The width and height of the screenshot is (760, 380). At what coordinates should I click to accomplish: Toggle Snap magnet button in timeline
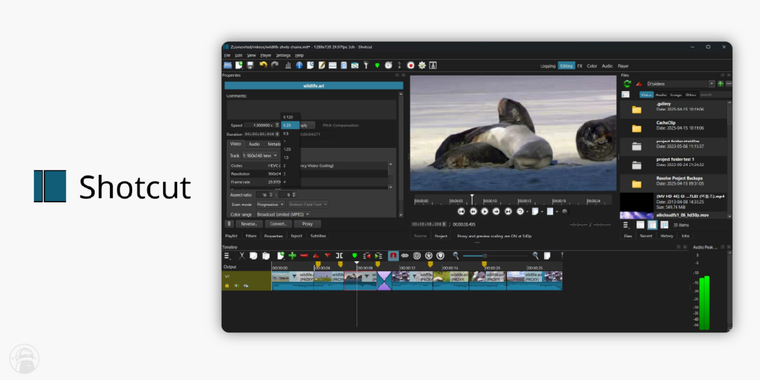[393, 255]
